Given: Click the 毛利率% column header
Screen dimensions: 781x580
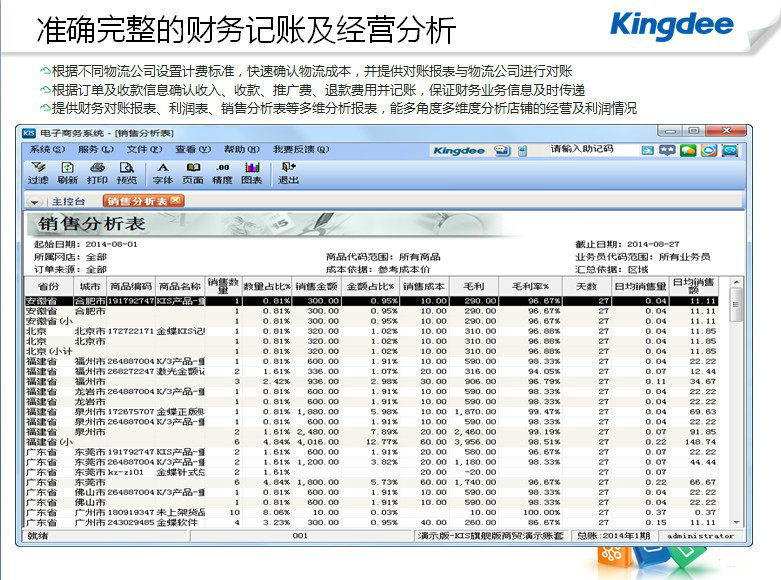Looking at the screenshot, I should [x=530, y=287].
